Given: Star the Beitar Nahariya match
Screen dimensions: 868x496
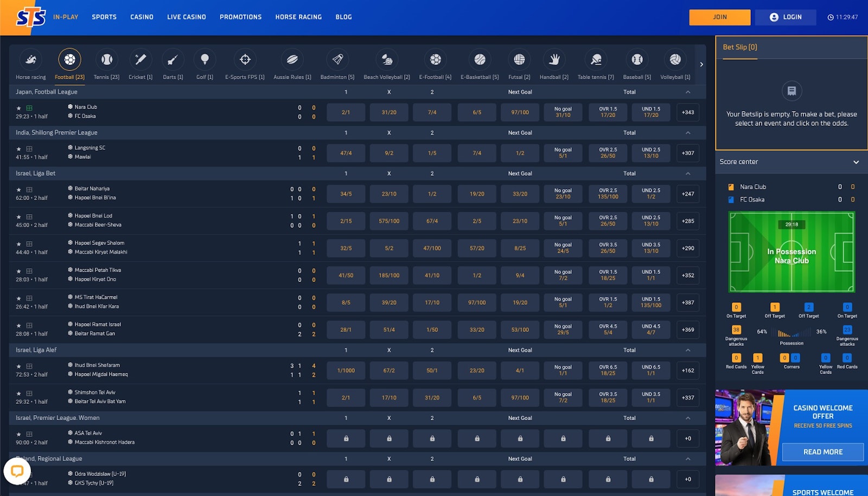Looking at the screenshot, I should (x=19, y=190).
